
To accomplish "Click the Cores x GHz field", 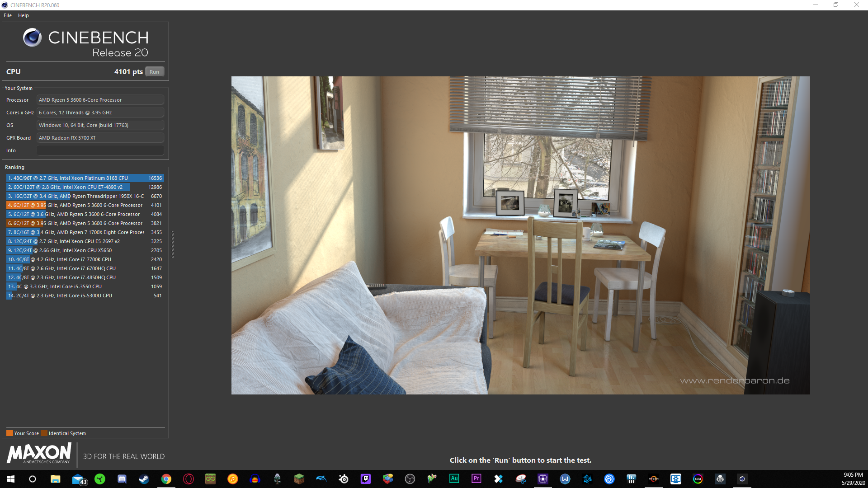I will tap(100, 113).
